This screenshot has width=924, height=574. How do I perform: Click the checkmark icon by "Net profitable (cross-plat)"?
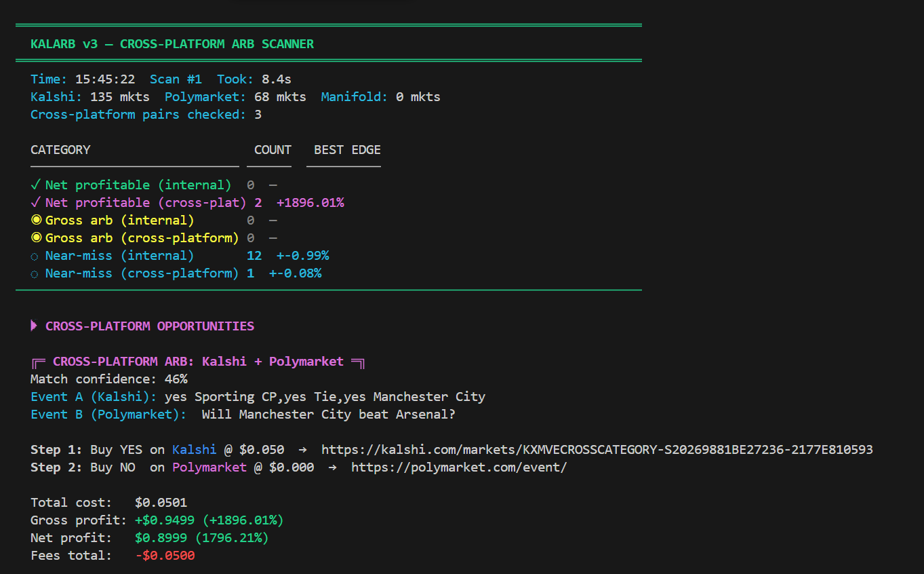(x=35, y=202)
